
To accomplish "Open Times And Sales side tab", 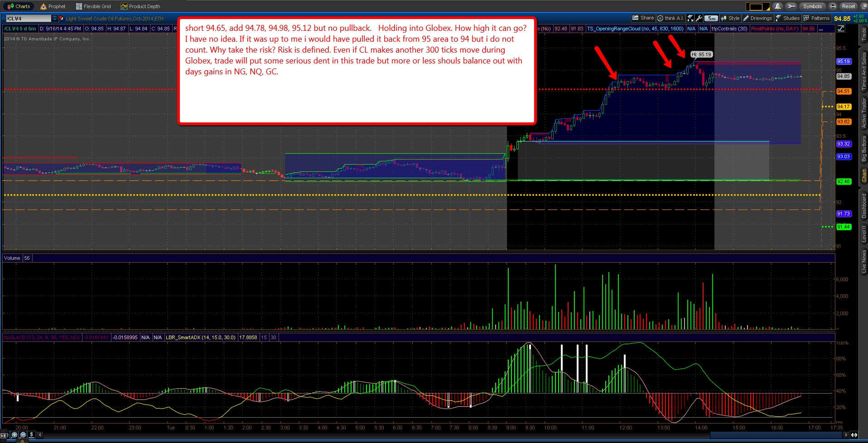I will (863, 71).
